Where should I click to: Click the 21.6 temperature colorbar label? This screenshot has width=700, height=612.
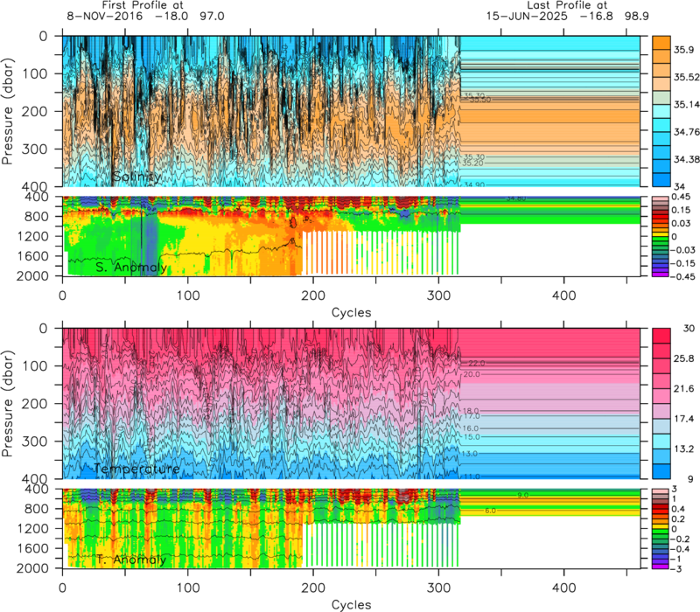(x=683, y=388)
